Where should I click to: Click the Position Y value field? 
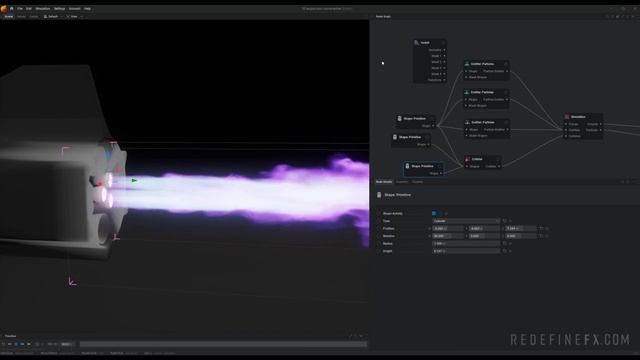point(484,228)
